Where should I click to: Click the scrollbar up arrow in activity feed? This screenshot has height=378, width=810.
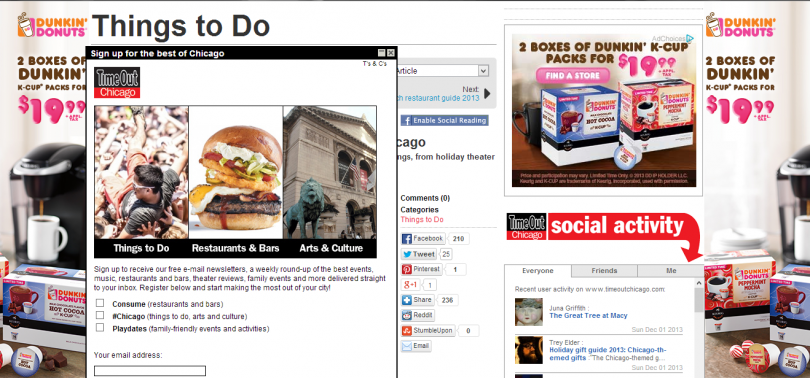[x=699, y=283]
